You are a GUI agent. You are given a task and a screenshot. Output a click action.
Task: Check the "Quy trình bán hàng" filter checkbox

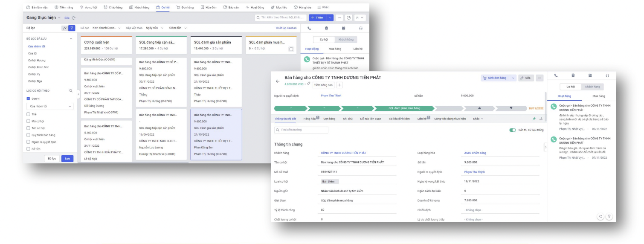coord(28,135)
